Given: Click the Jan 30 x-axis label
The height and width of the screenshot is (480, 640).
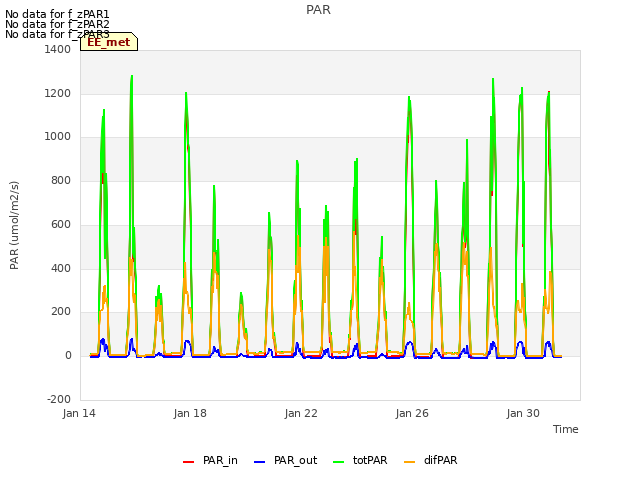Looking at the screenshot, I should click(x=523, y=413).
